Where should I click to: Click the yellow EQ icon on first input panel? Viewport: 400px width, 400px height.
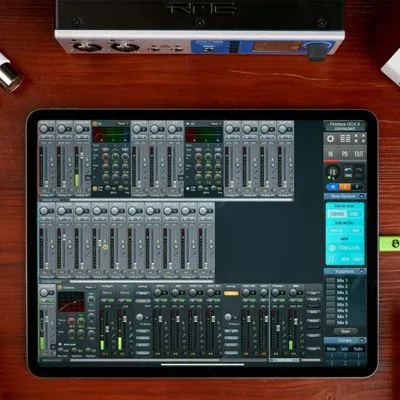(x=94, y=123)
